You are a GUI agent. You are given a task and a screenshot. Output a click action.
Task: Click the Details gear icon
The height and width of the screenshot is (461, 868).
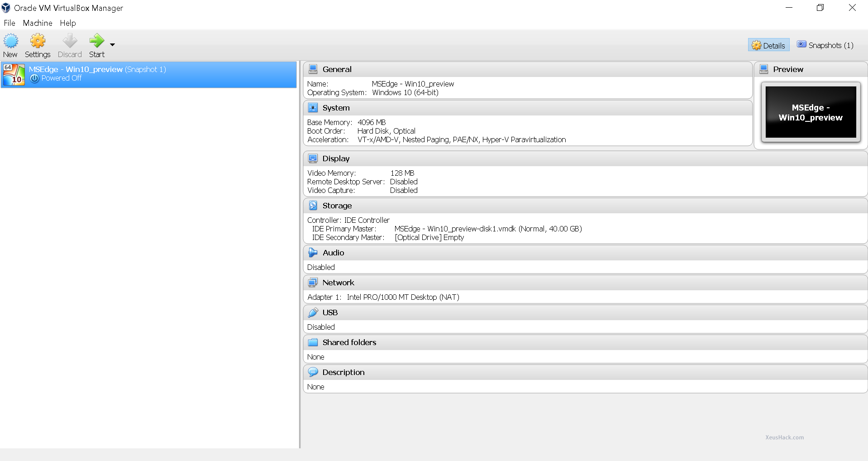click(756, 45)
